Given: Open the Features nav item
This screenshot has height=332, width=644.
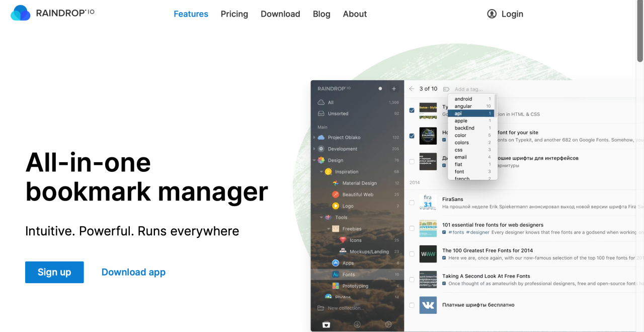Looking at the screenshot, I should click(x=191, y=14).
